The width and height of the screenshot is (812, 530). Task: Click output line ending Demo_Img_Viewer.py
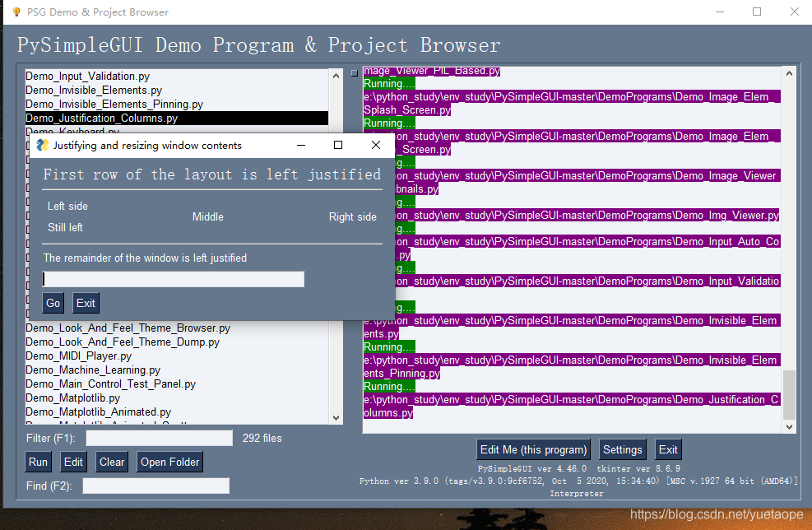[587, 215]
